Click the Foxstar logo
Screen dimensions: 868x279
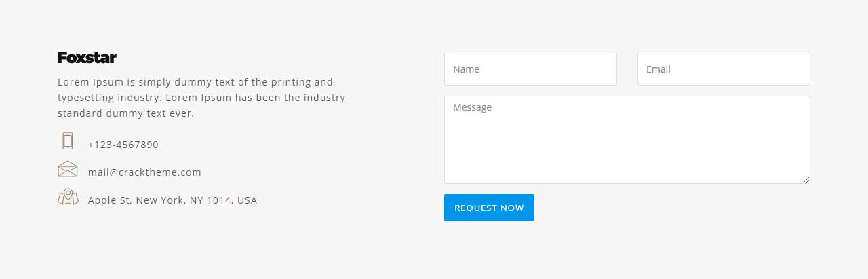pyautogui.click(x=87, y=58)
